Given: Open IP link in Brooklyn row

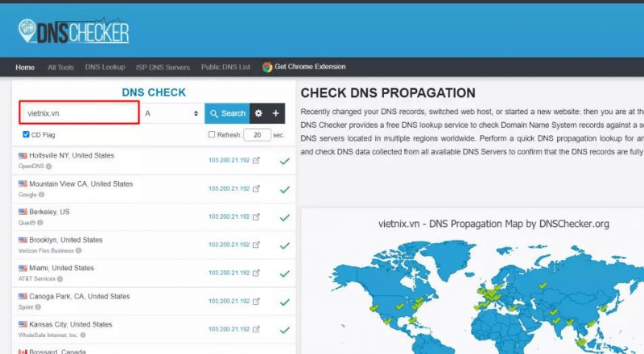Looking at the screenshot, I should 229,245.
